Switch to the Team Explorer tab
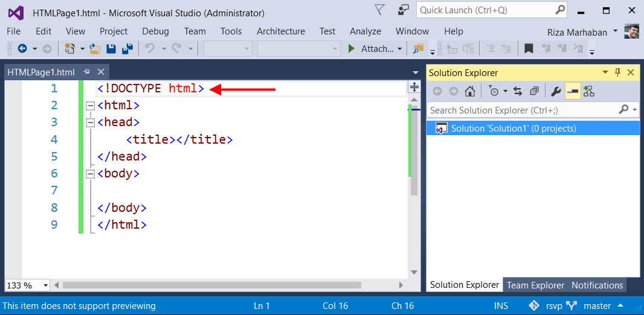 [x=535, y=285]
